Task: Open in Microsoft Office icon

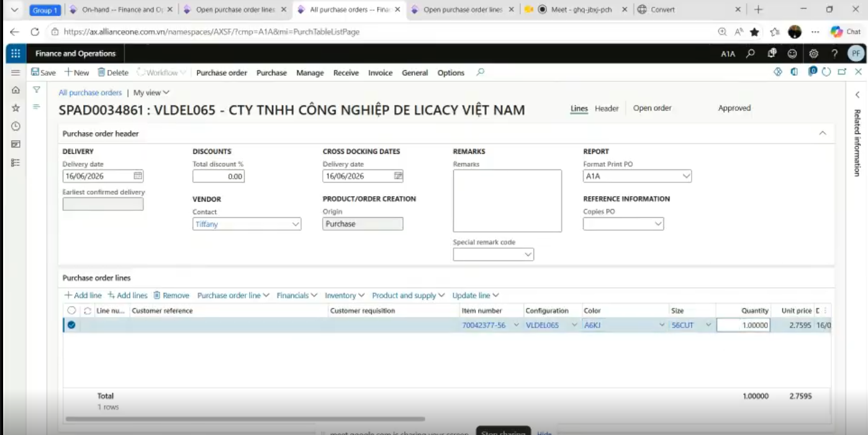Action: [x=794, y=72]
